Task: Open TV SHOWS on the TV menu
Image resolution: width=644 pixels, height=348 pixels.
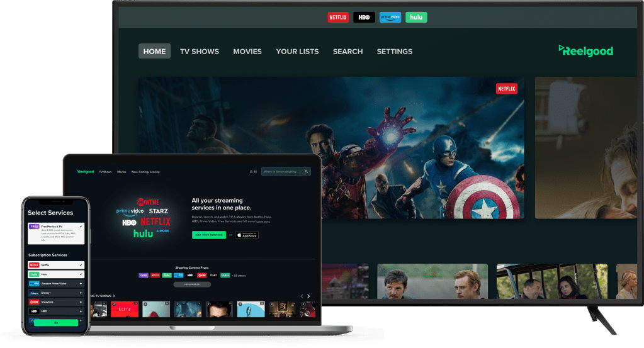Action: tap(199, 52)
